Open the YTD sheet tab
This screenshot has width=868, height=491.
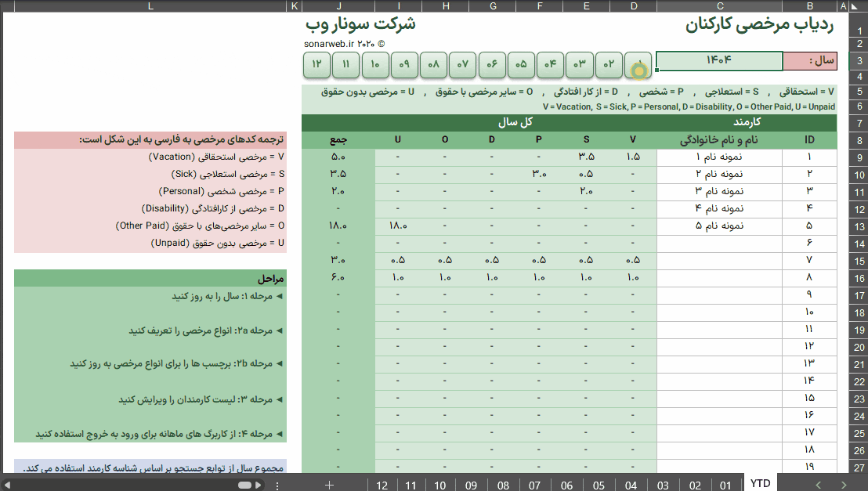coord(760,483)
